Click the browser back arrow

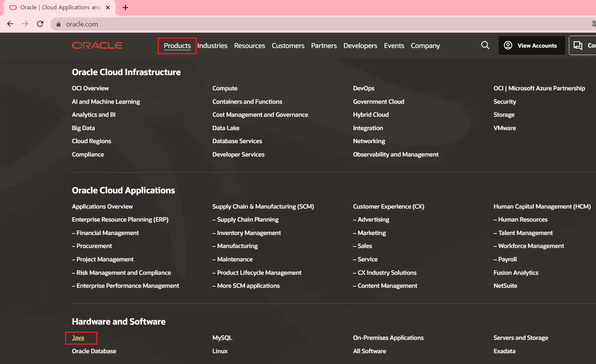pos(10,24)
